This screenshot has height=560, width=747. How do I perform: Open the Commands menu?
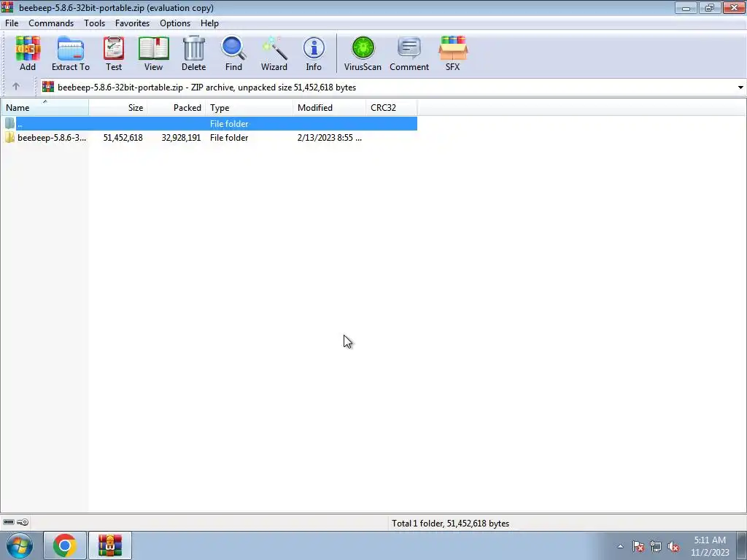(51, 23)
